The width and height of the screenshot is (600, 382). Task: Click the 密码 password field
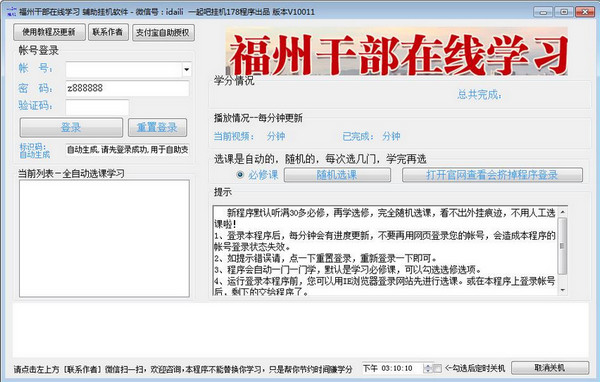127,88
